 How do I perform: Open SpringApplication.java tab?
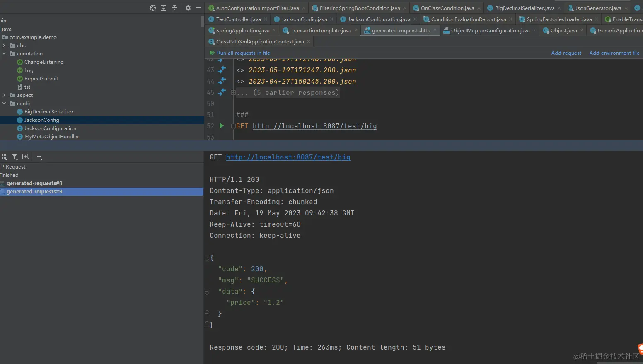[242, 31]
